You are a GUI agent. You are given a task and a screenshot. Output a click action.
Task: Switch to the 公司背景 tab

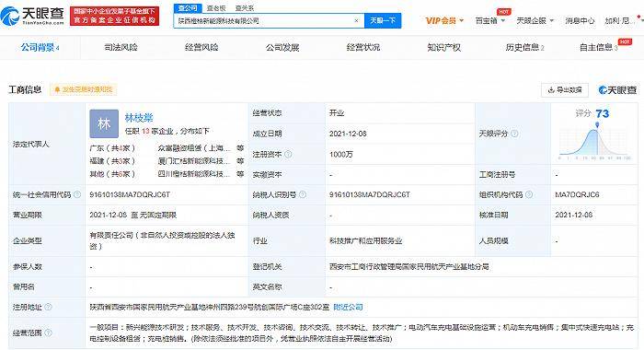(x=40, y=47)
